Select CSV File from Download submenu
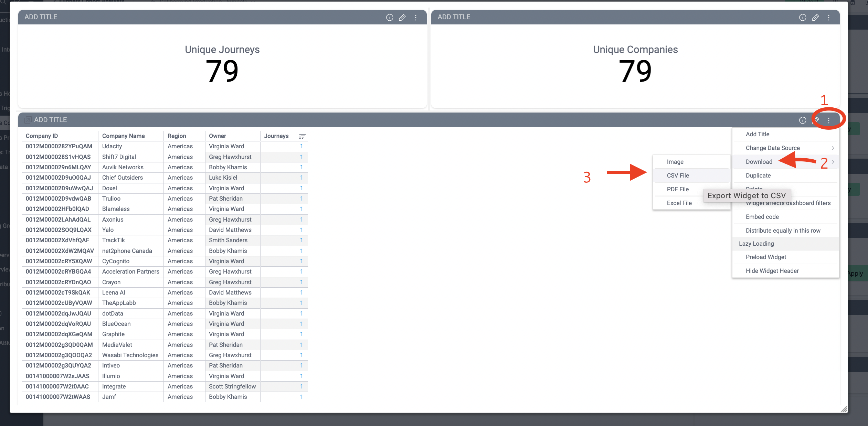 pos(678,175)
